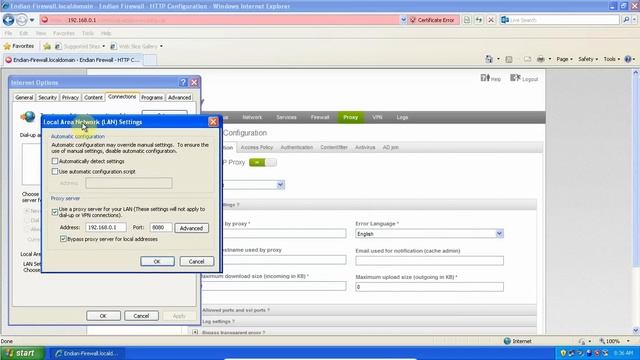
Task: Click the Maximum upload size field
Action: [x=429, y=287]
